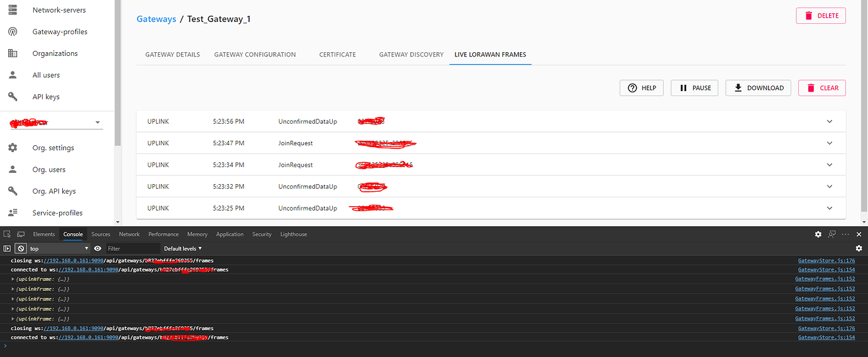Click the 5:23:25 PM timestamp

[x=229, y=208]
